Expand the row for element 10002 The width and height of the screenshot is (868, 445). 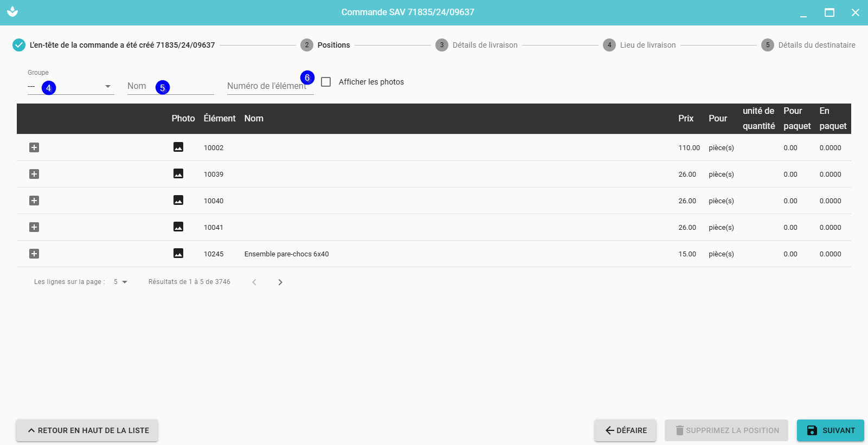(x=34, y=147)
